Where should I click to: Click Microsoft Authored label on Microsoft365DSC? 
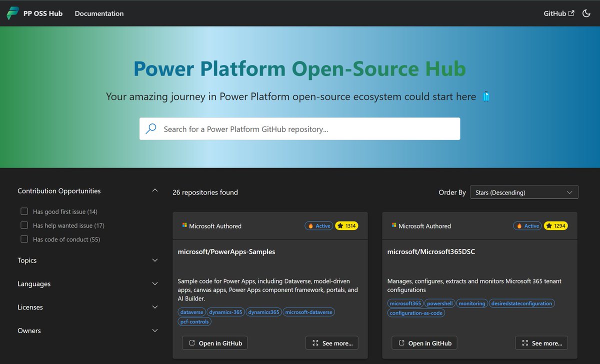(x=424, y=226)
